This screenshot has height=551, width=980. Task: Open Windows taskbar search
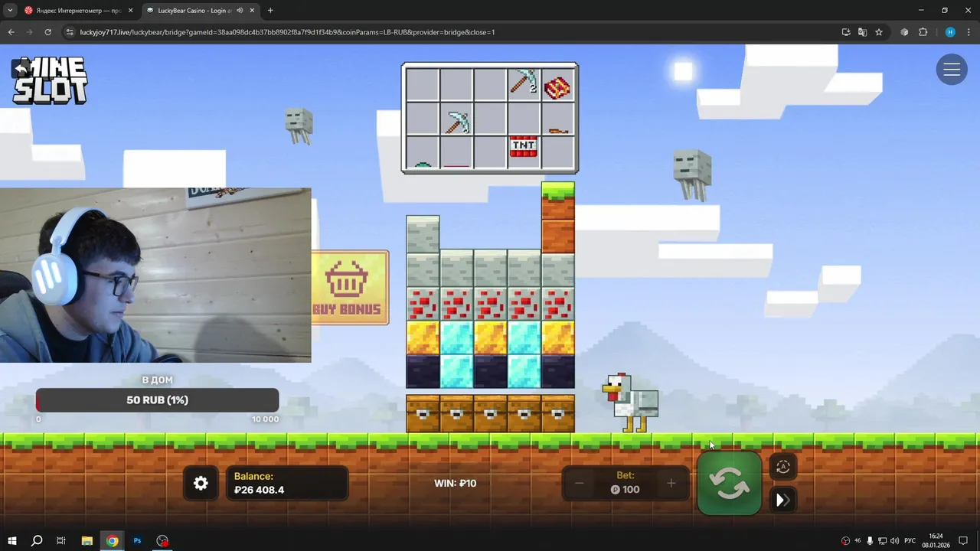click(x=37, y=540)
